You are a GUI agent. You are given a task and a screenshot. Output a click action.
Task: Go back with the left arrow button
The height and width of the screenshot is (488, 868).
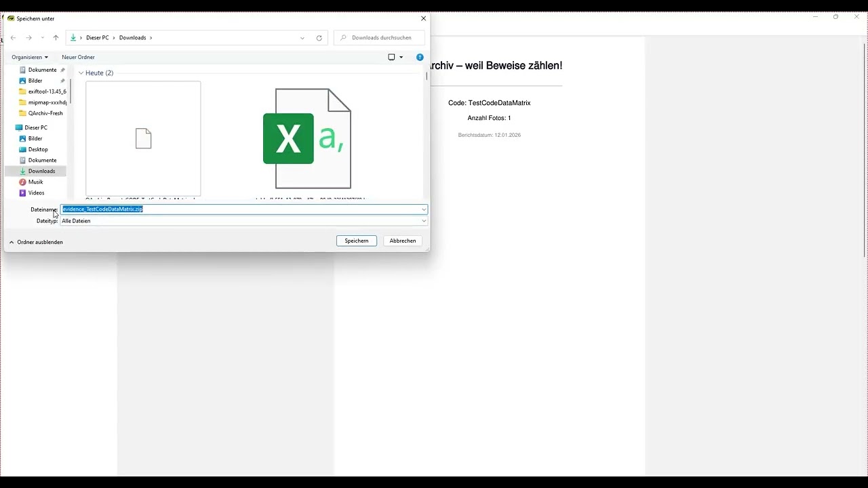tap(13, 38)
